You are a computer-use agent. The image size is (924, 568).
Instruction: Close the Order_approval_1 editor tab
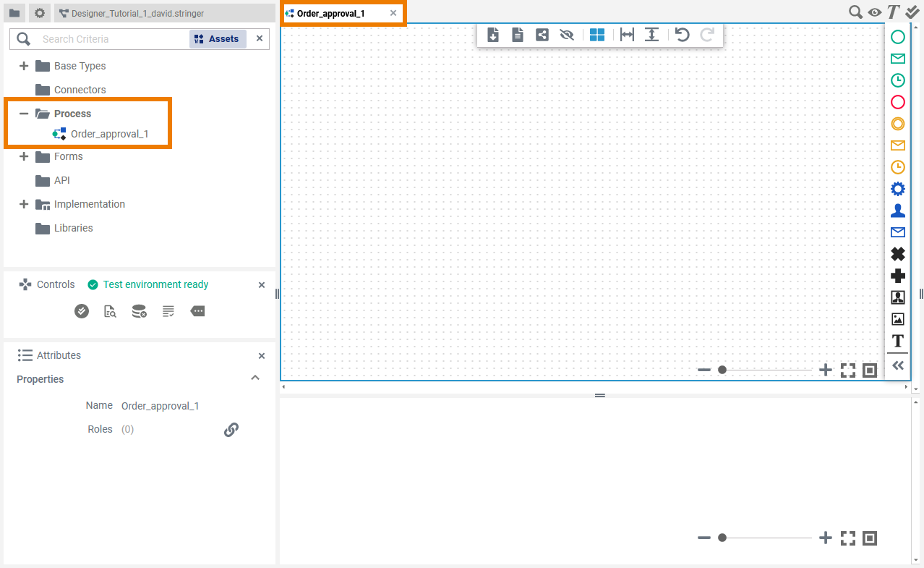(x=393, y=13)
